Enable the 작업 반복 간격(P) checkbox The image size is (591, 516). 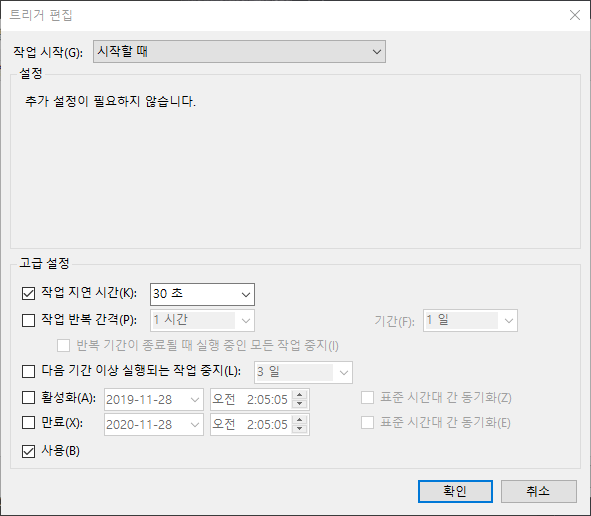click(28, 320)
